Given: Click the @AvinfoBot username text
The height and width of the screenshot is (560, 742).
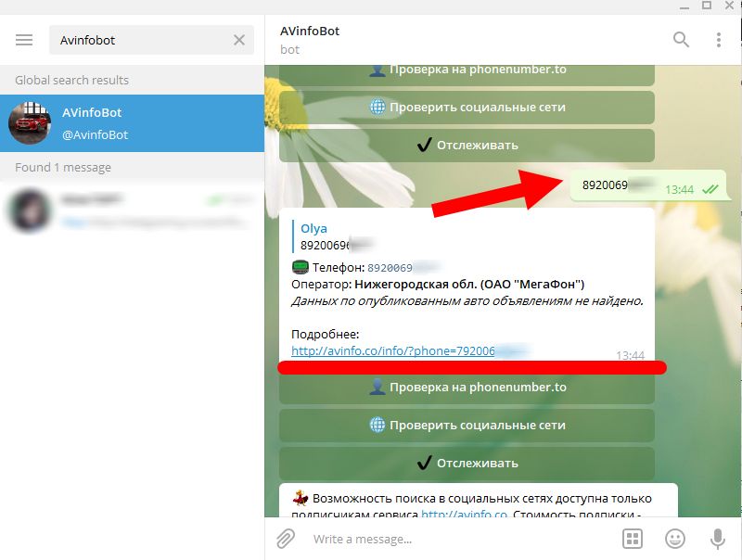Looking at the screenshot, I should tap(96, 134).
